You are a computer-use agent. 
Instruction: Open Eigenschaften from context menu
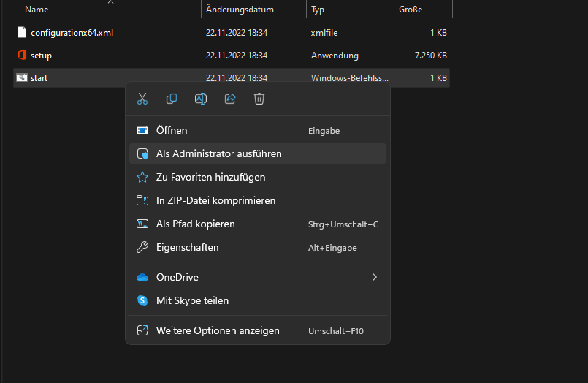tap(187, 247)
